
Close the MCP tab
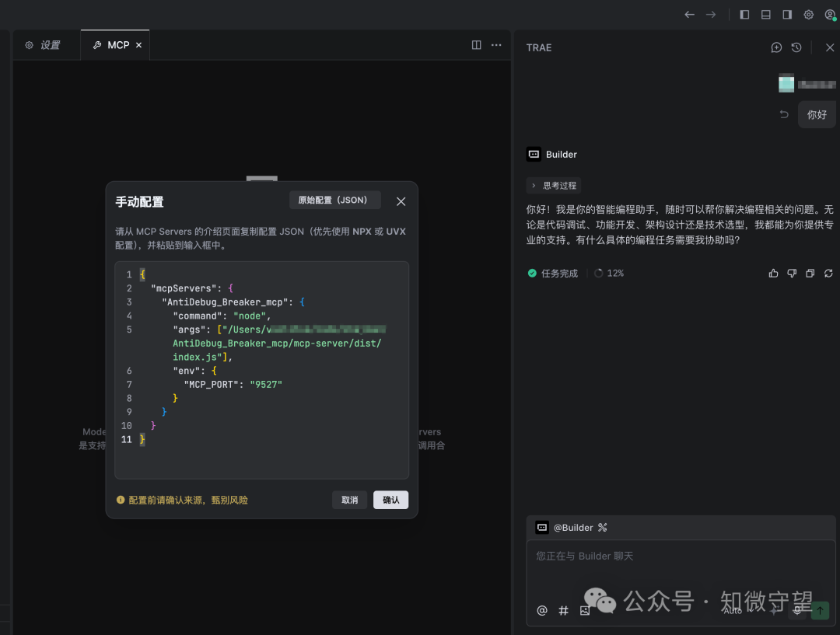pyautogui.click(x=138, y=46)
